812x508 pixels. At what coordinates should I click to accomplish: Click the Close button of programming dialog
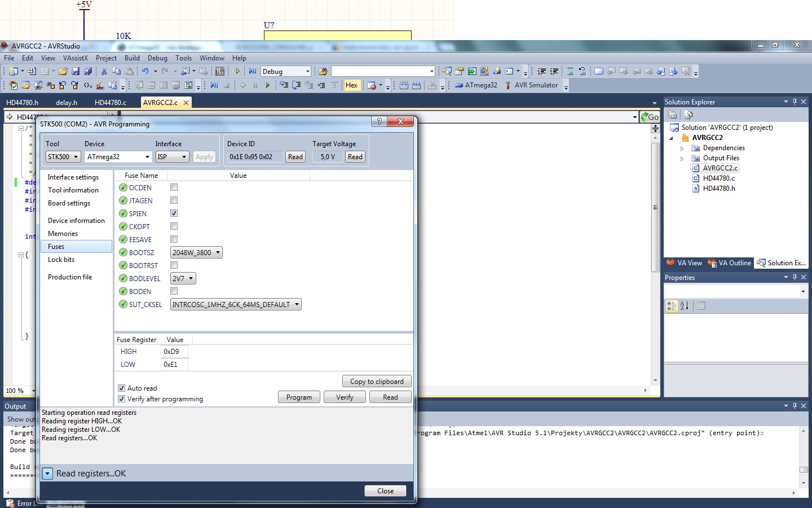coord(385,491)
